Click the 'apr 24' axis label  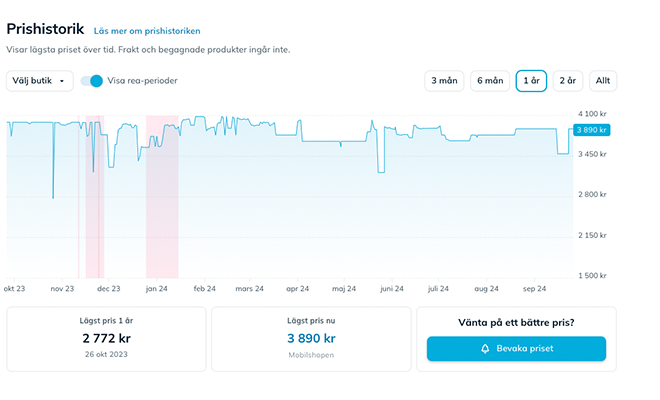[297, 288]
